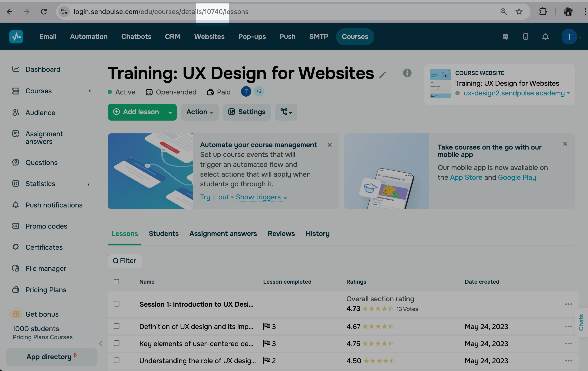Open three-dots menu for Session 1 row
The width and height of the screenshot is (588, 371).
568,304
